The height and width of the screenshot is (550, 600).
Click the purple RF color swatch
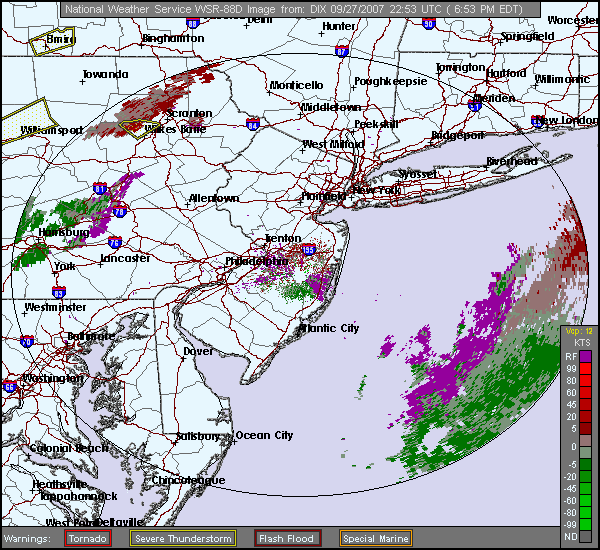pyautogui.click(x=585, y=357)
